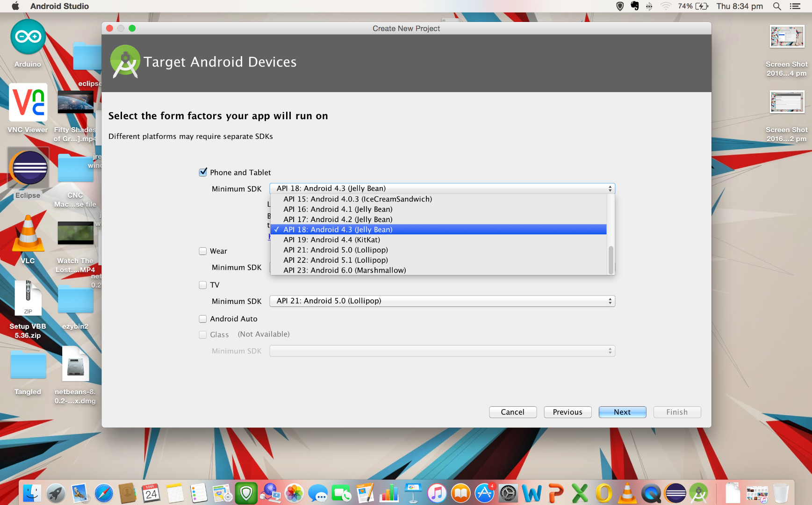
Task: Open Safari compass icon in dock
Action: [x=104, y=493]
